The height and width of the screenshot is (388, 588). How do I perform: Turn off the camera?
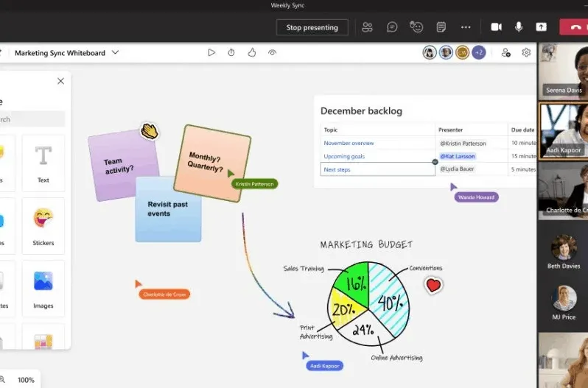click(496, 27)
